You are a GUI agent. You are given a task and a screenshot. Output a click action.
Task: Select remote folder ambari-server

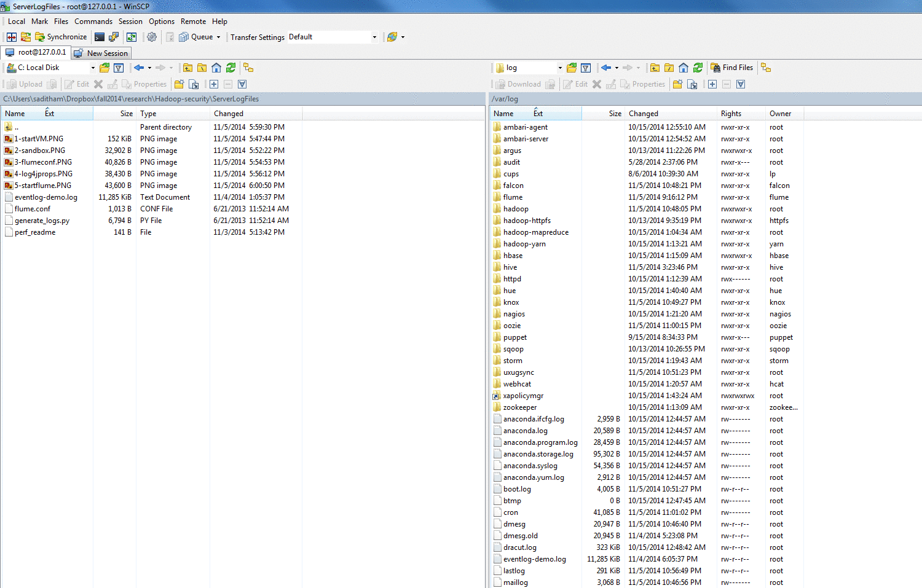click(x=526, y=139)
